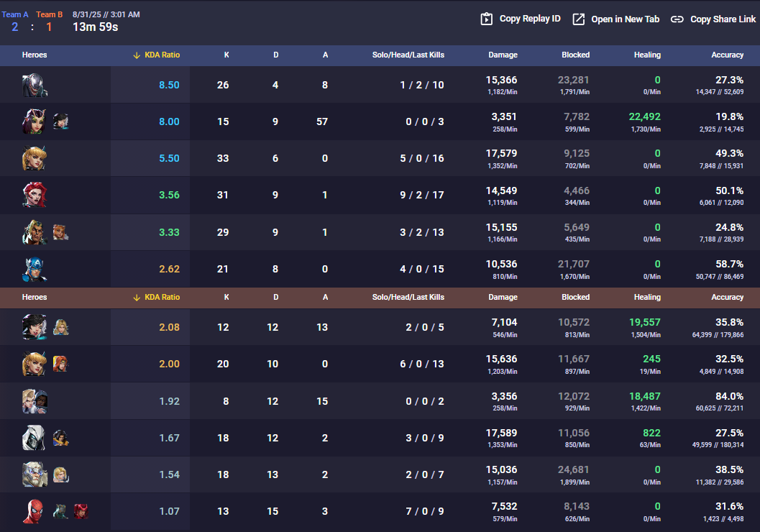Click the 23,281 blocked value
The image size is (760, 532).
pyautogui.click(x=573, y=80)
